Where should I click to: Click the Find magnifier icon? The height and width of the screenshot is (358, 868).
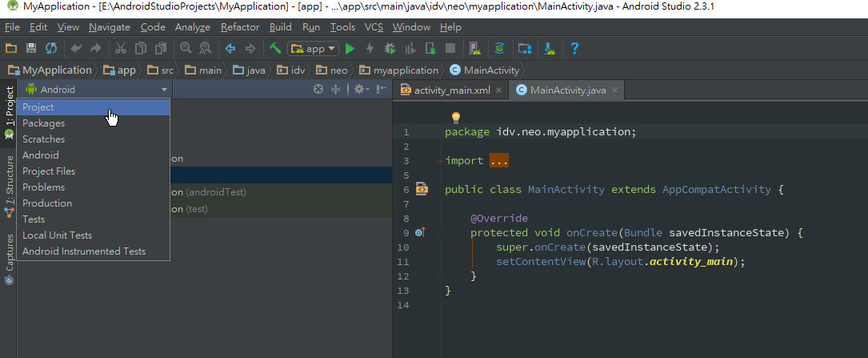186,49
